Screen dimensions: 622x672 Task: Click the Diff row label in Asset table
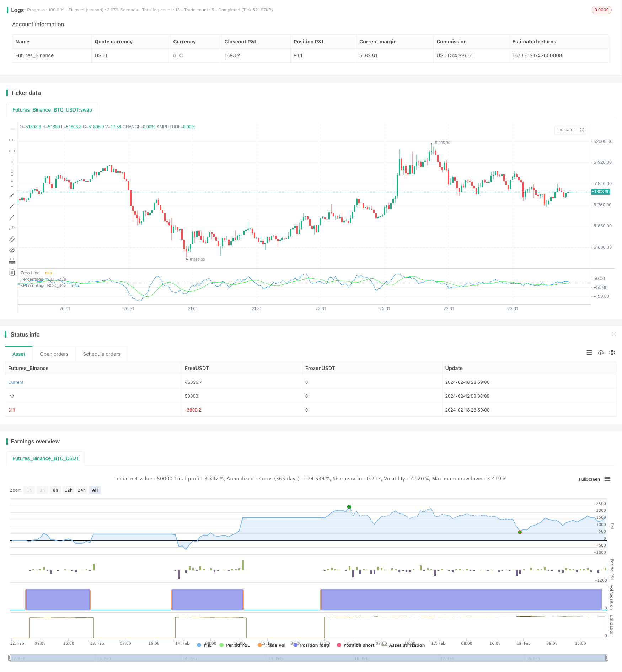pyautogui.click(x=12, y=410)
